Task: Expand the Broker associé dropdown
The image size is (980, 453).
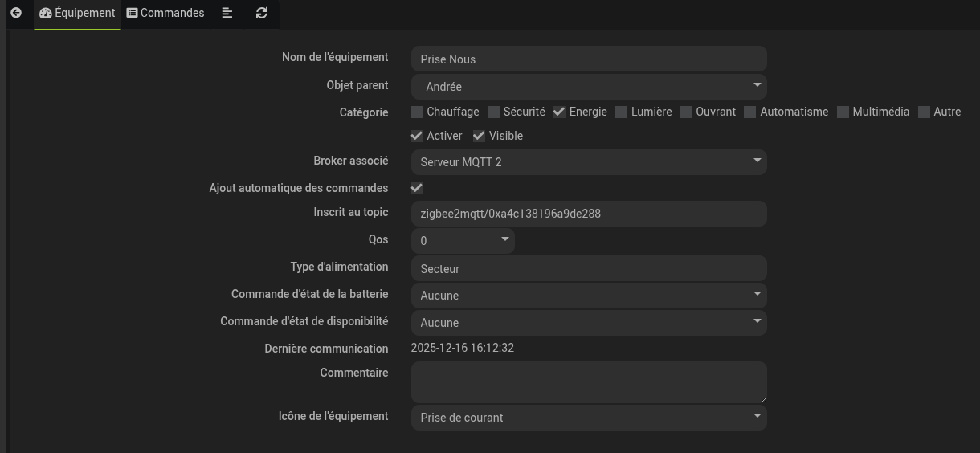Action: point(589,161)
